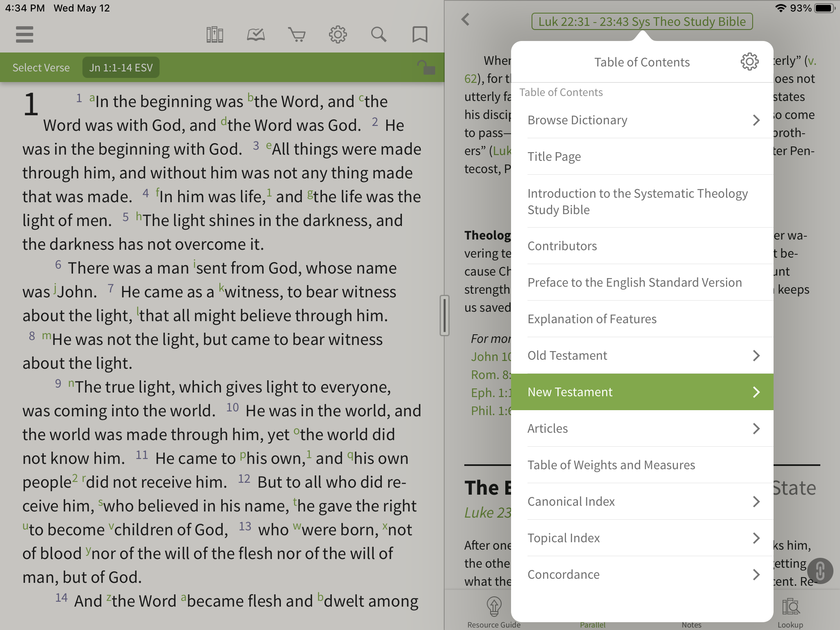Expand Browse Dictionary
Image resolution: width=840 pixels, height=630 pixels.
pyautogui.click(x=642, y=120)
